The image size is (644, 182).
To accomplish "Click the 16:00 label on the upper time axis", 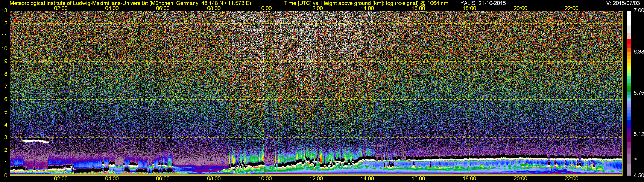I will 418,8.
